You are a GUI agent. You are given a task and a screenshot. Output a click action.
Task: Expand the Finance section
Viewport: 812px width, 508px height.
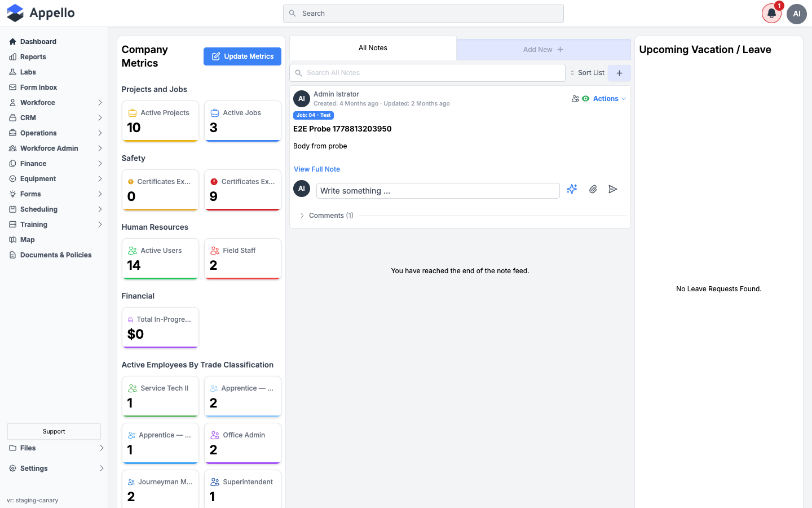(x=55, y=164)
